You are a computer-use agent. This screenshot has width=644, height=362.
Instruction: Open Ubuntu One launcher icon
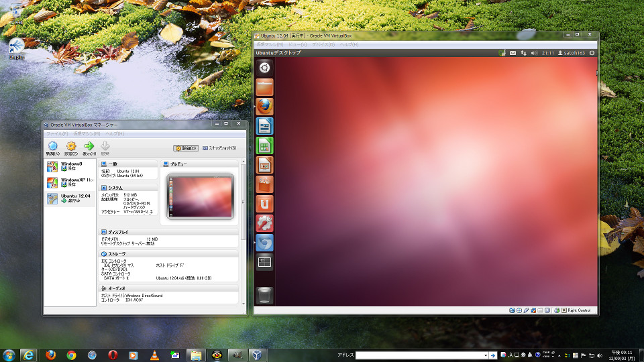coord(264,204)
